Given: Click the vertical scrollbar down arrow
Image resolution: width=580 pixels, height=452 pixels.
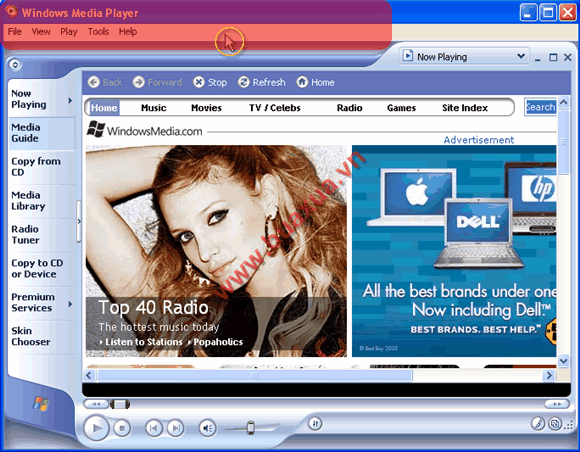Looking at the screenshot, I should (x=563, y=361).
